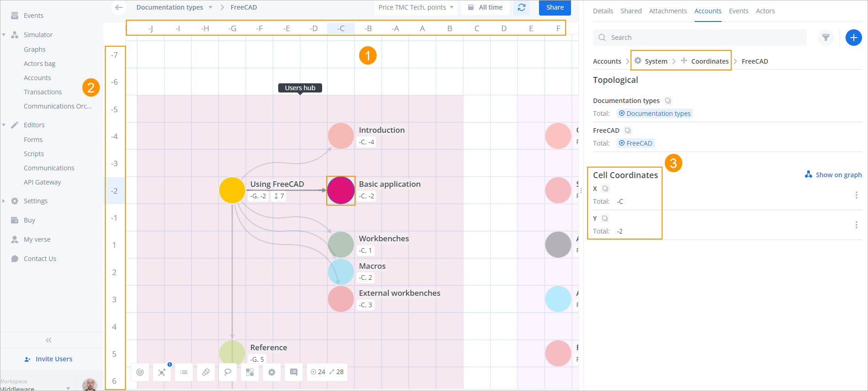
Task: Click the Share button
Action: click(555, 7)
